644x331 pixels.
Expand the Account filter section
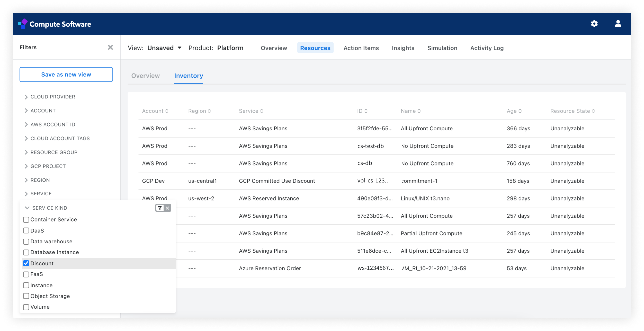[x=40, y=111]
